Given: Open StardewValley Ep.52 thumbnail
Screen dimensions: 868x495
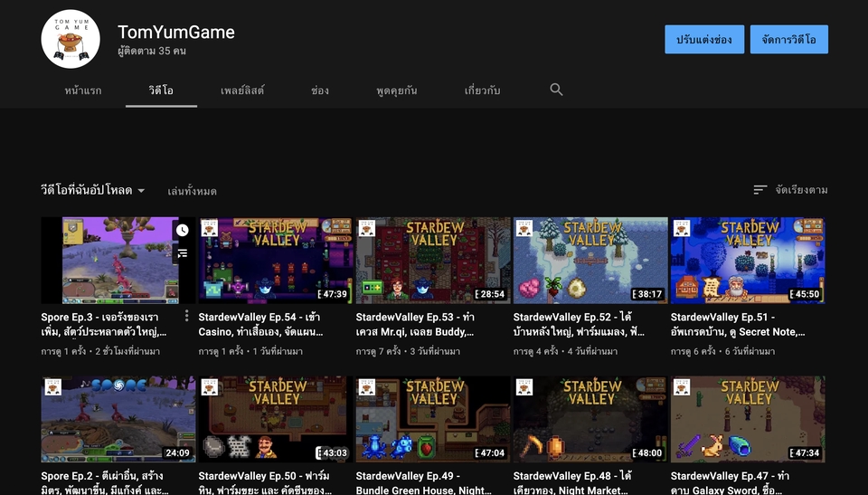Looking at the screenshot, I should (590, 261).
